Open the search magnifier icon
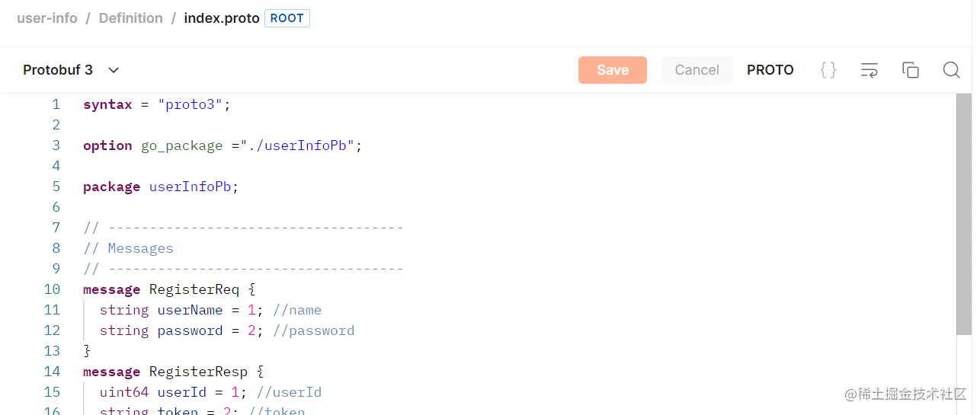 coord(951,70)
